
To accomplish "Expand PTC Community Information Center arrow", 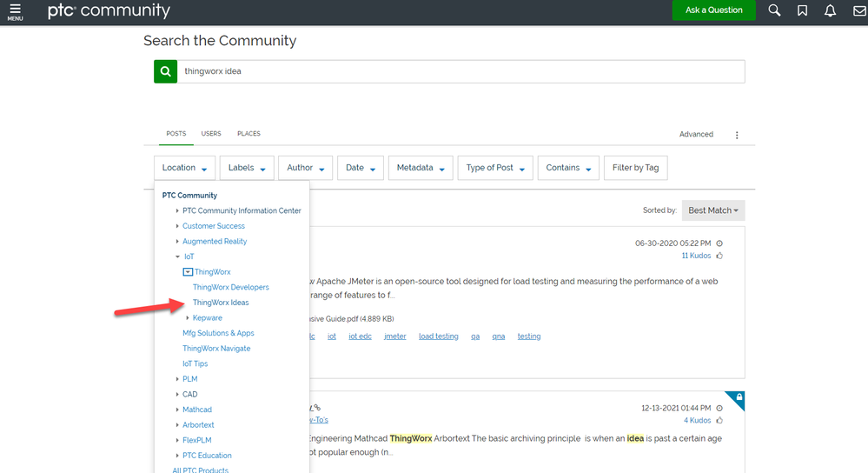I will tap(177, 210).
